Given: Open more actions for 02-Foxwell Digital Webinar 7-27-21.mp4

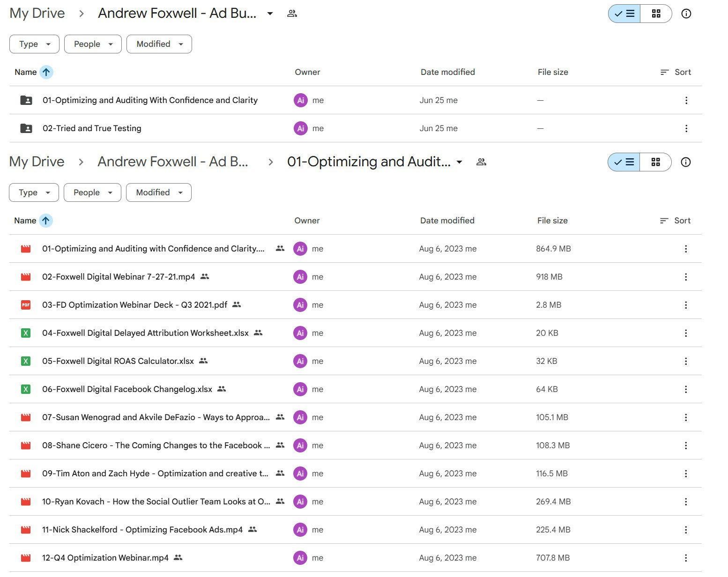Looking at the screenshot, I should click(x=685, y=277).
